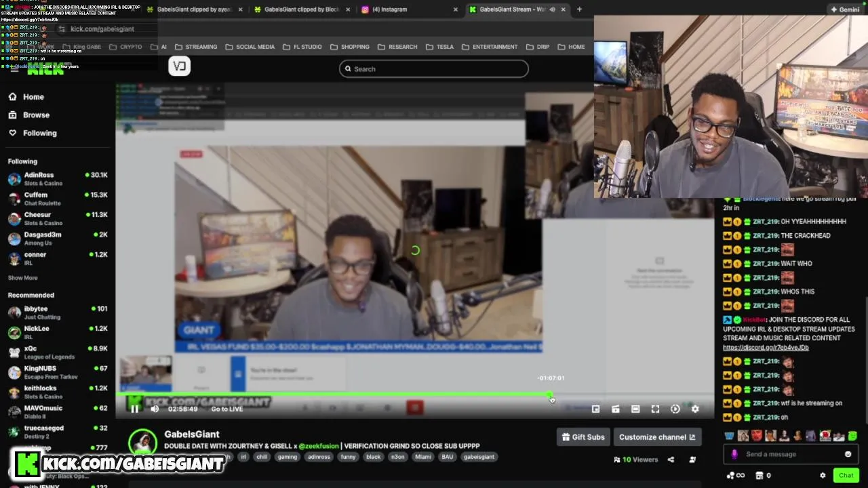
Task: Click the green Chat send button
Action: 846,475
